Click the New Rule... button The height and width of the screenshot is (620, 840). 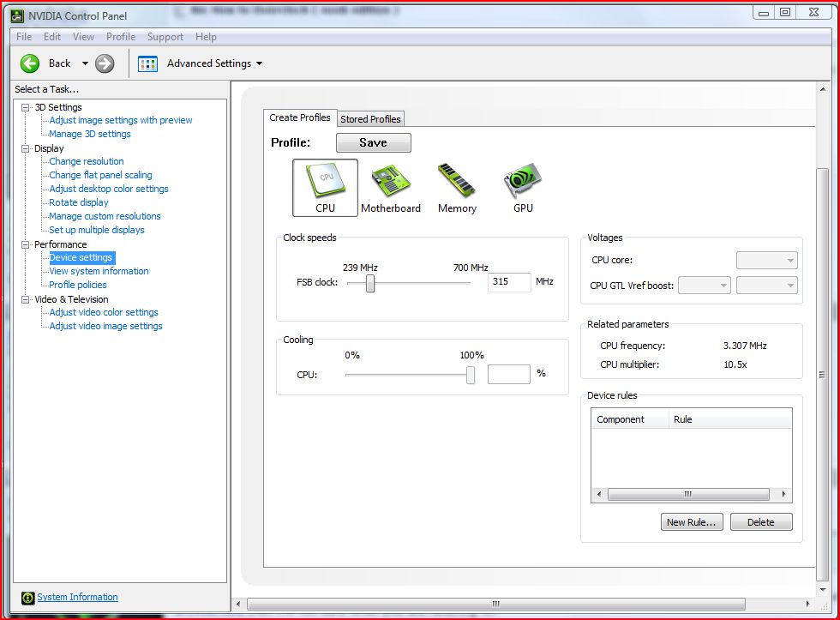(692, 522)
